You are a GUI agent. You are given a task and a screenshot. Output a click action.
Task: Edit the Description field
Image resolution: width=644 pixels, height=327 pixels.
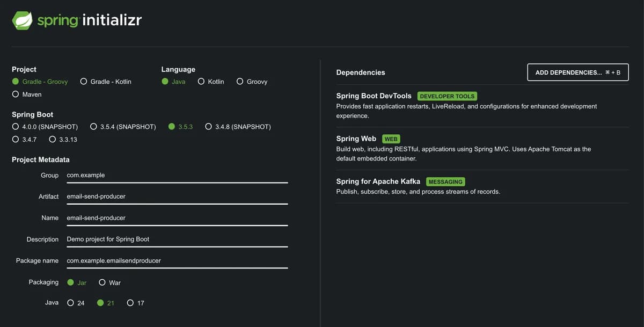coord(177,239)
